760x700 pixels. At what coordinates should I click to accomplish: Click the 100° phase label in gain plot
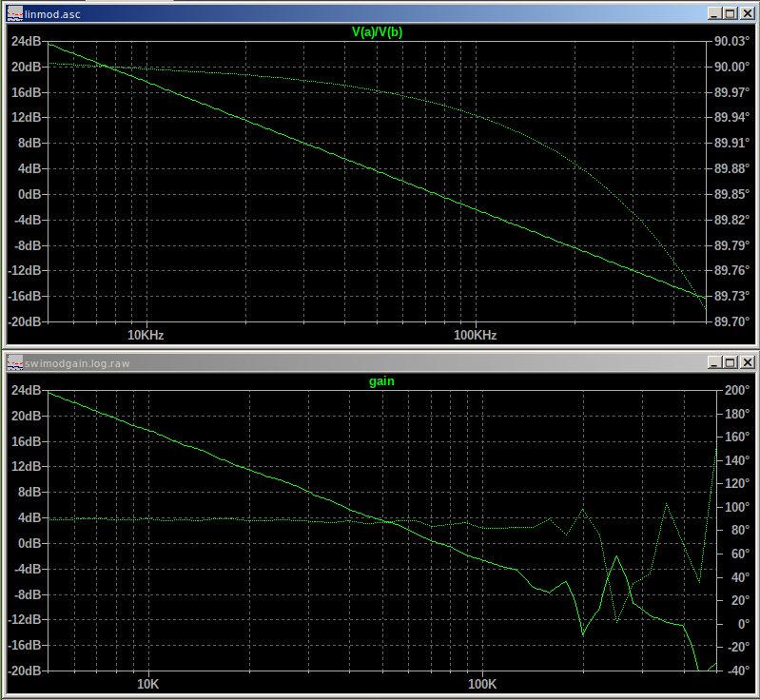[737, 507]
